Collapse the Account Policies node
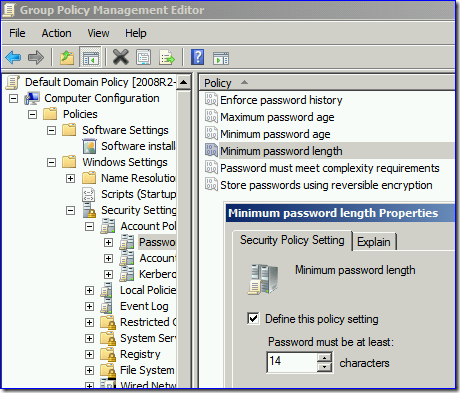The width and height of the screenshot is (460, 393). point(89,226)
